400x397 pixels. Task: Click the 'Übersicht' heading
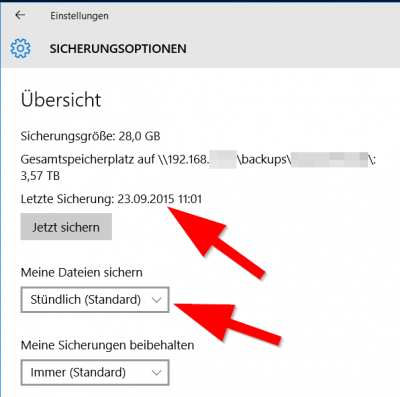61,100
